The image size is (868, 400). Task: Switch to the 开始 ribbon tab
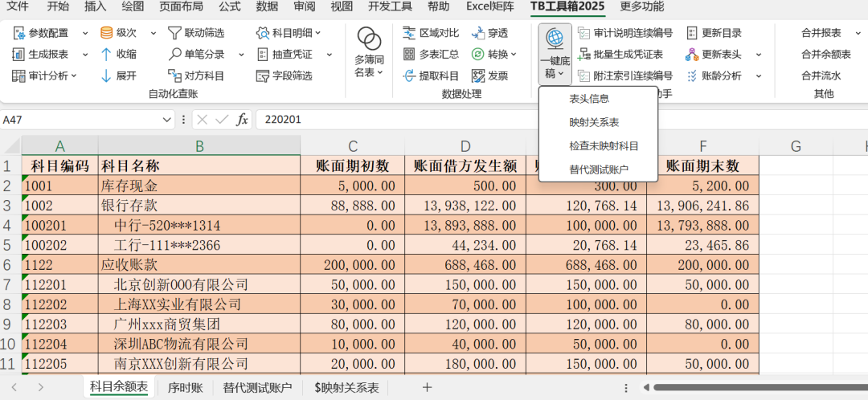58,6
